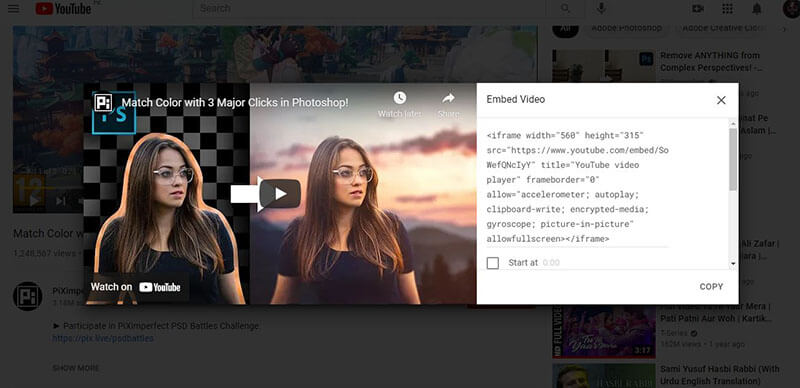Click the YouTube logo home icon
This screenshot has width=800, height=388.
click(63, 9)
